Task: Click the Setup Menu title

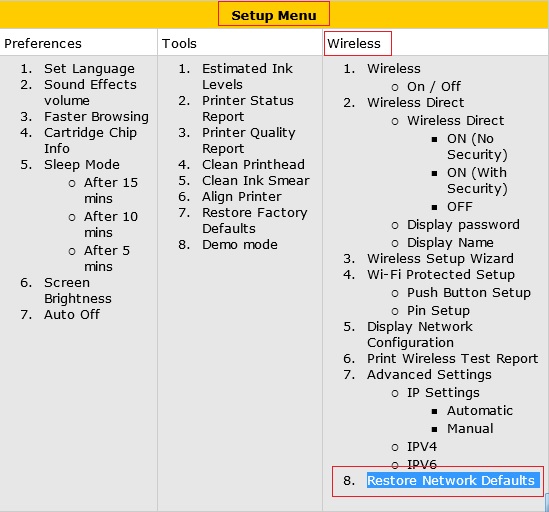Action: (x=274, y=15)
